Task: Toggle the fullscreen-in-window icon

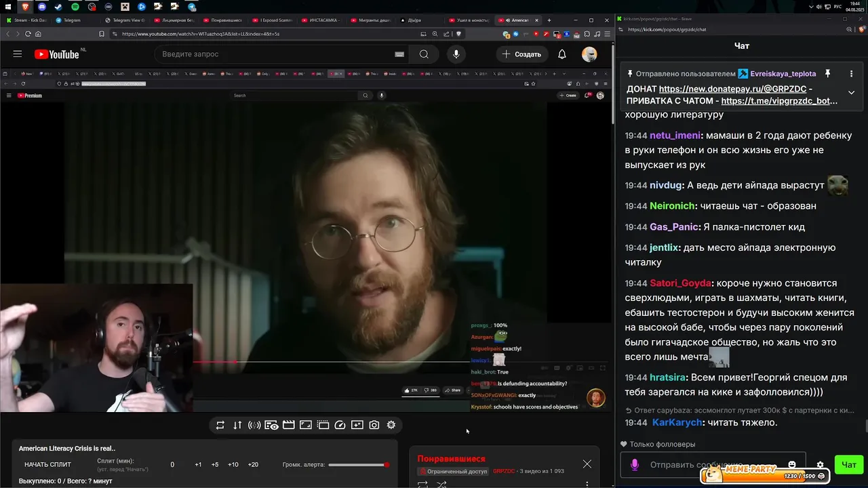Action: 306,425
